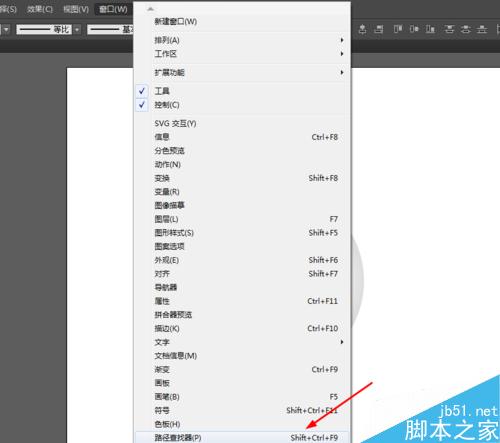The height and width of the screenshot is (443, 500).
Task: Open the 等比 stroke profile dropdown arrow
Action: (x=77, y=30)
